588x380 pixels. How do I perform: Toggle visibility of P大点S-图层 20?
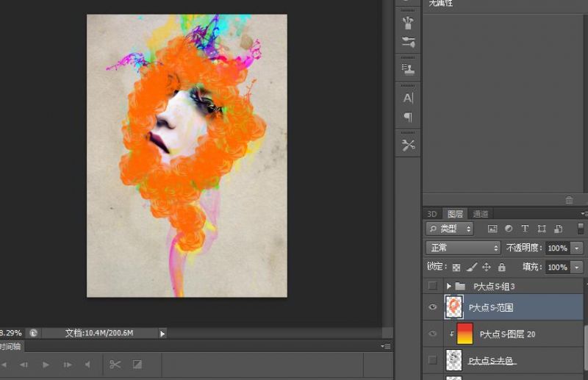(x=432, y=334)
